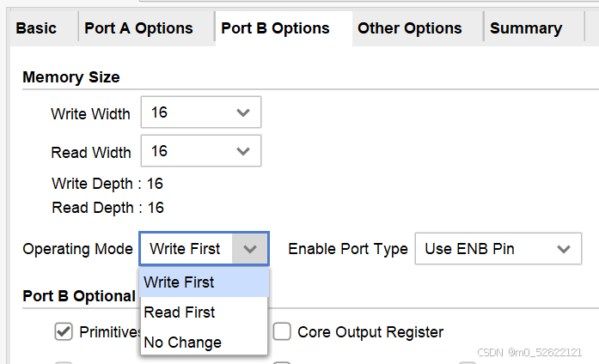Click the Memory Size section heading
Screen dimensions: 599x364
tap(70, 76)
